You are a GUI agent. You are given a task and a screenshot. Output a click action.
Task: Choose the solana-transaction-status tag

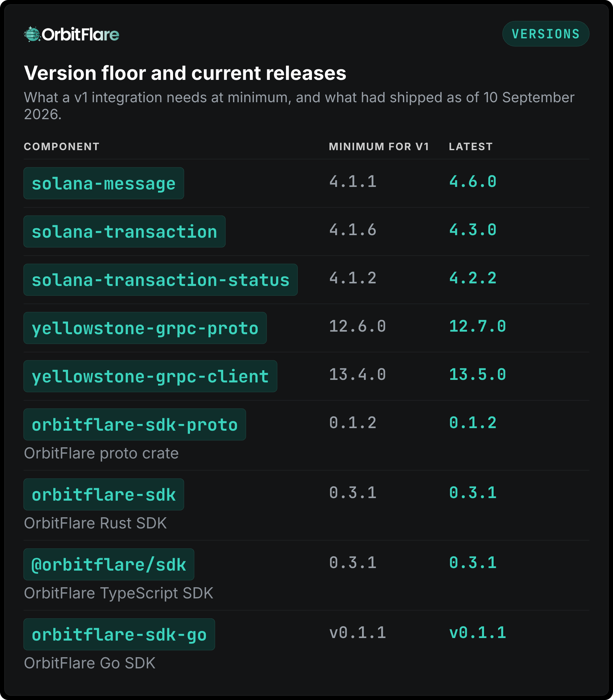[160, 280]
